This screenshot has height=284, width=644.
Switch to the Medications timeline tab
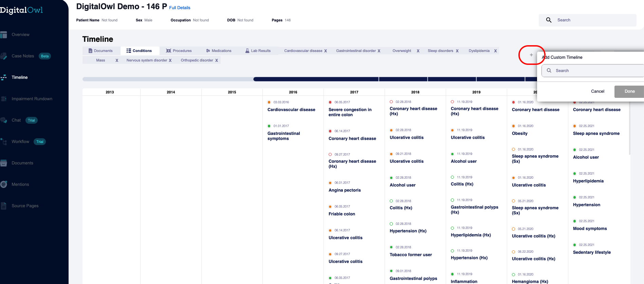point(219,51)
